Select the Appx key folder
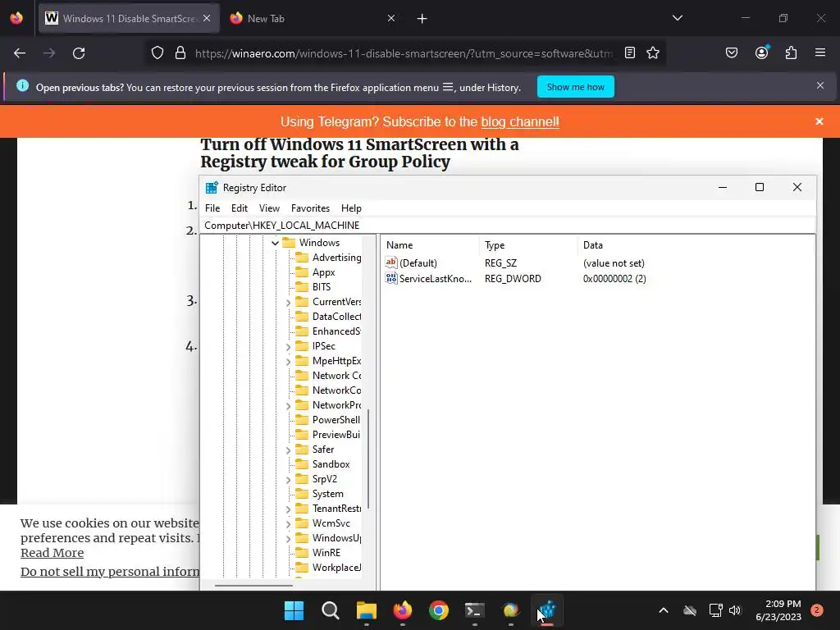840x630 pixels. point(316,272)
